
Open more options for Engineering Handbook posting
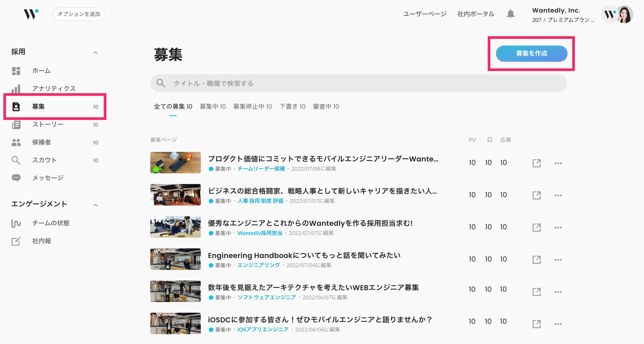pos(558,260)
